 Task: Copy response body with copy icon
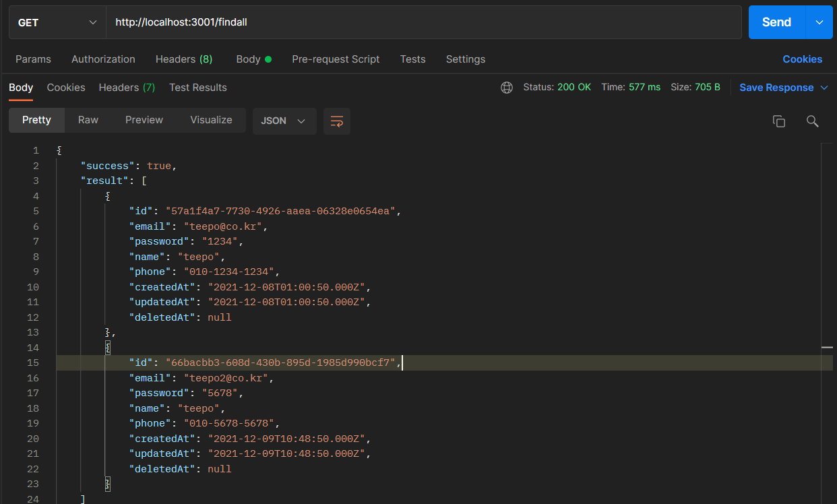point(779,121)
